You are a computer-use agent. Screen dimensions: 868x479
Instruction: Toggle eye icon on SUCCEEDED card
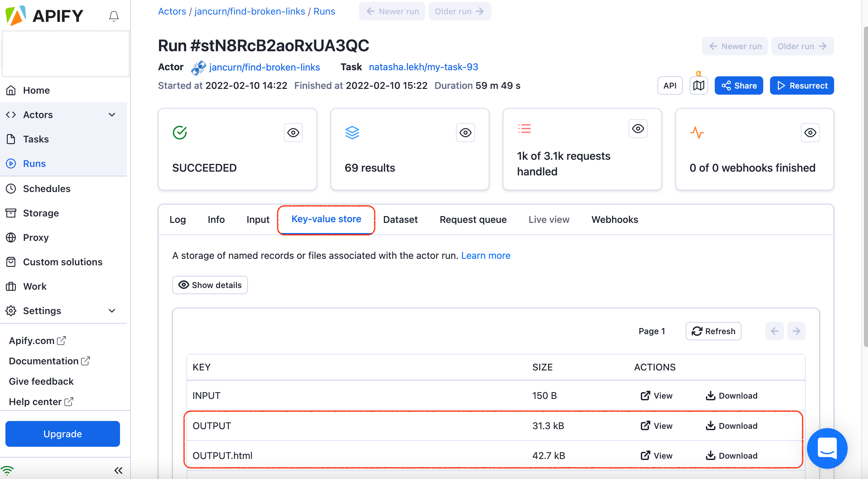(x=293, y=133)
